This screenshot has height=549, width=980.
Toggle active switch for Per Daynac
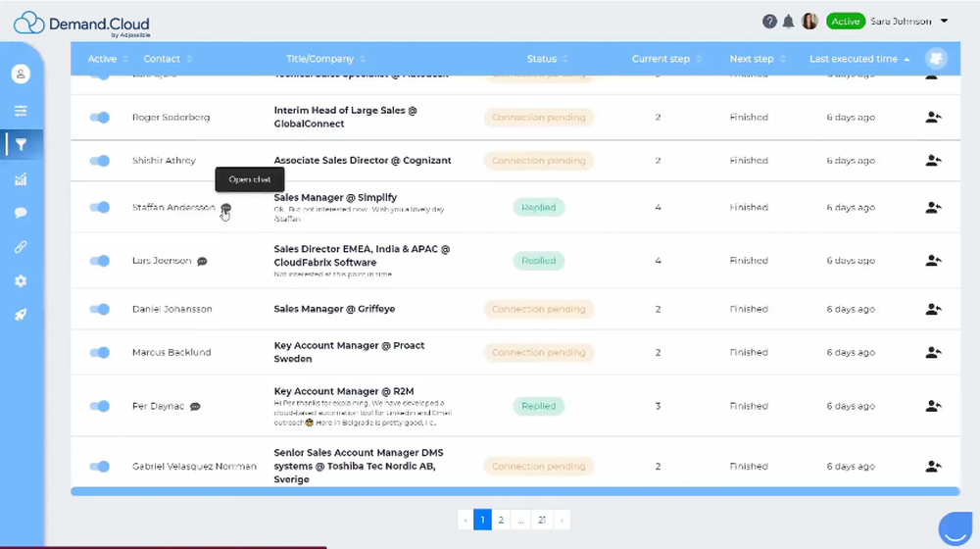pyautogui.click(x=99, y=406)
